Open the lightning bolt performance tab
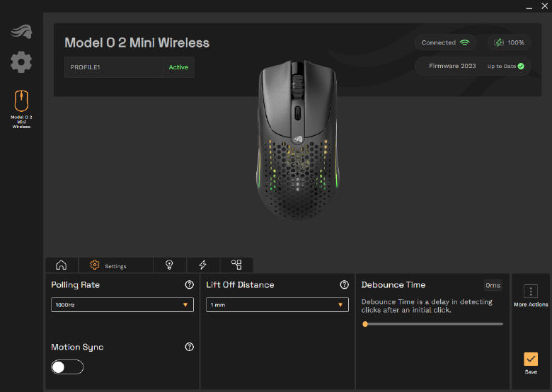The image size is (552, 392). tap(203, 265)
